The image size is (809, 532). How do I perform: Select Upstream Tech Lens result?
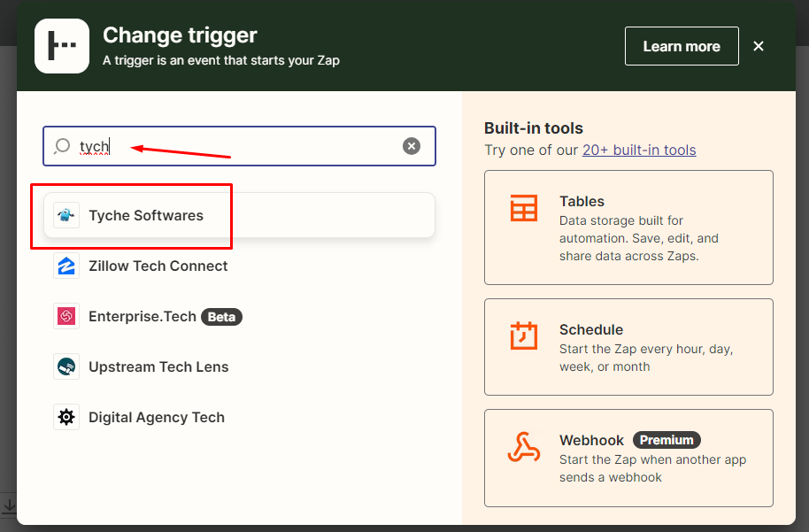(x=239, y=366)
